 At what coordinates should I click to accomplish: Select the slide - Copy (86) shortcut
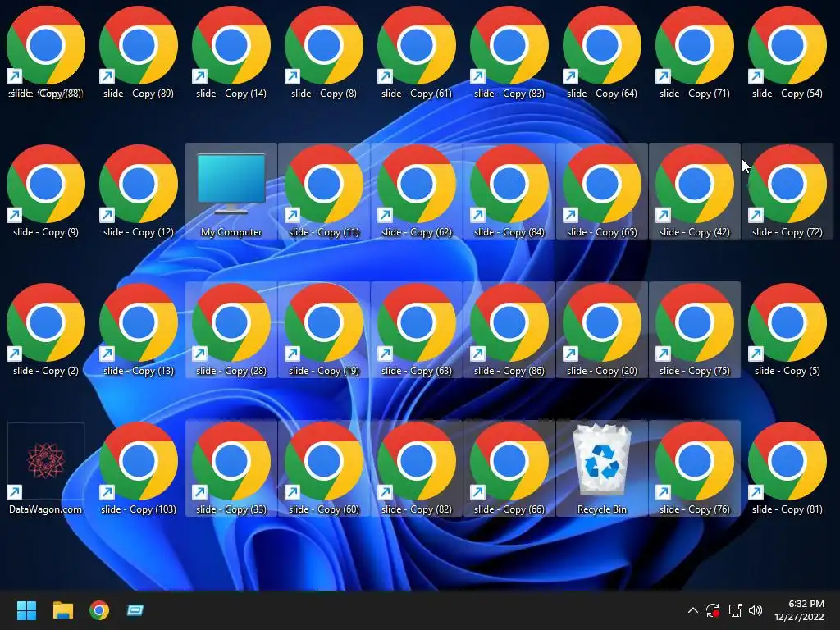click(509, 330)
